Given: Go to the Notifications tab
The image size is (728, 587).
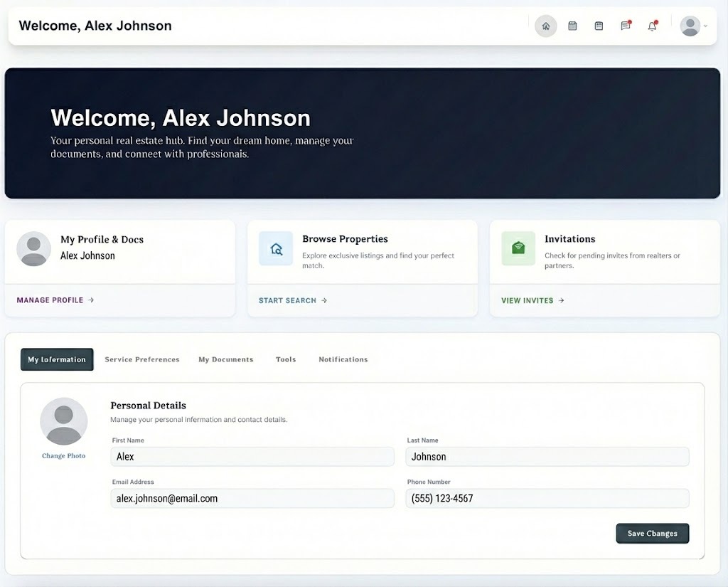Looking at the screenshot, I should 343,360.
